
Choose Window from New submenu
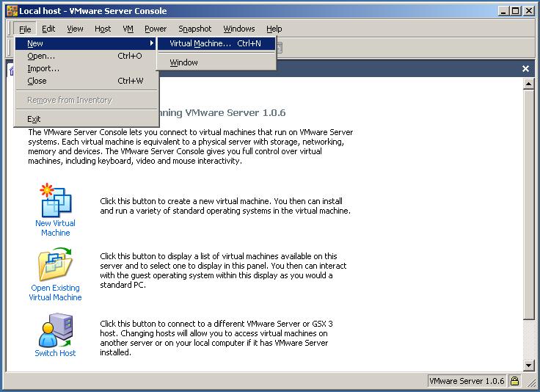(x=216, y=62)
